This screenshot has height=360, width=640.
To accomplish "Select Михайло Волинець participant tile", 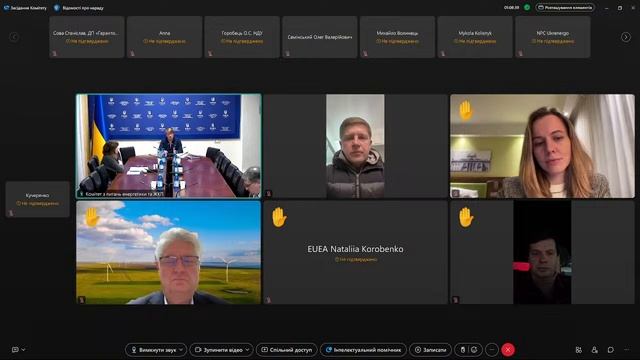I will [397, 37].
